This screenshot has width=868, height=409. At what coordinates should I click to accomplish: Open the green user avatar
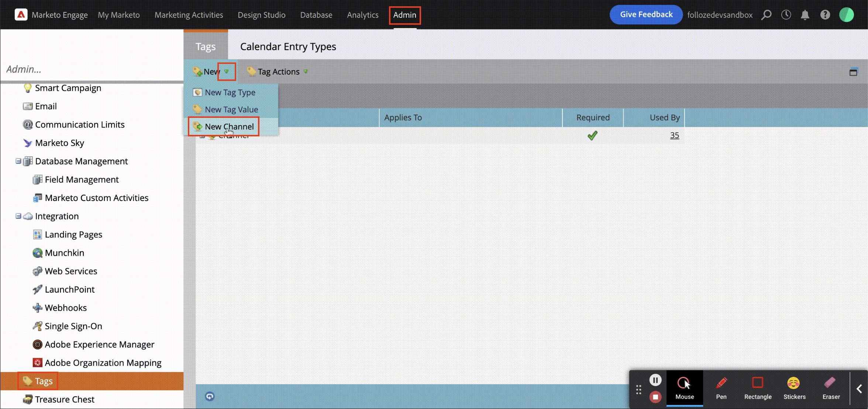[x=847, y=15]
